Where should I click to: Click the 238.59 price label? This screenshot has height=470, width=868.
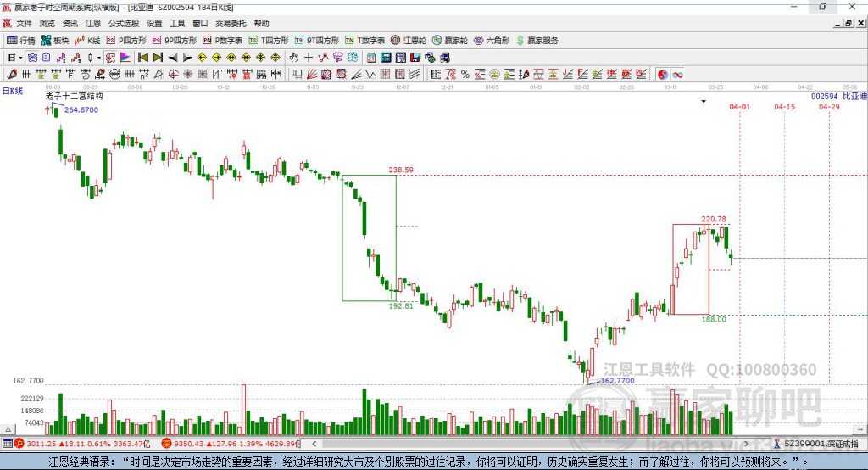401,170
